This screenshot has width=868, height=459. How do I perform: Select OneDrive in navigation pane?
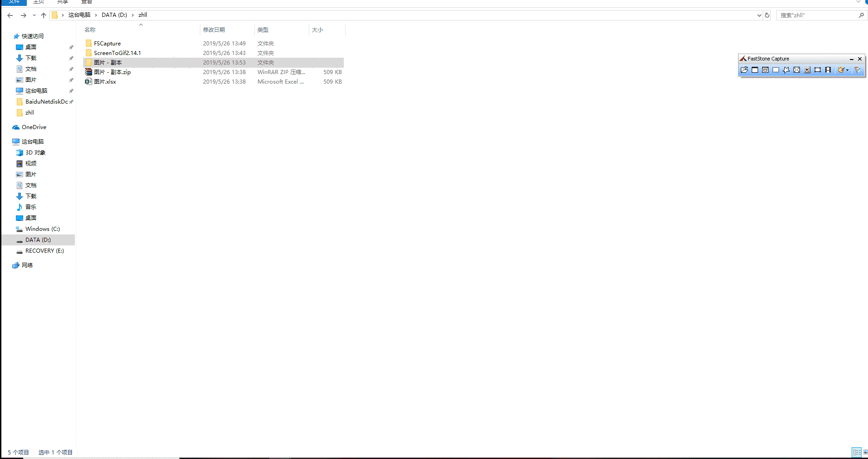point(34,127)
